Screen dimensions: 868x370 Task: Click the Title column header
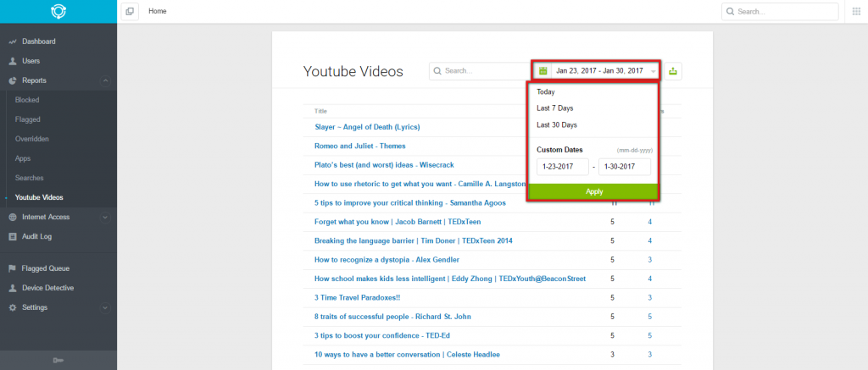(320, 111)
